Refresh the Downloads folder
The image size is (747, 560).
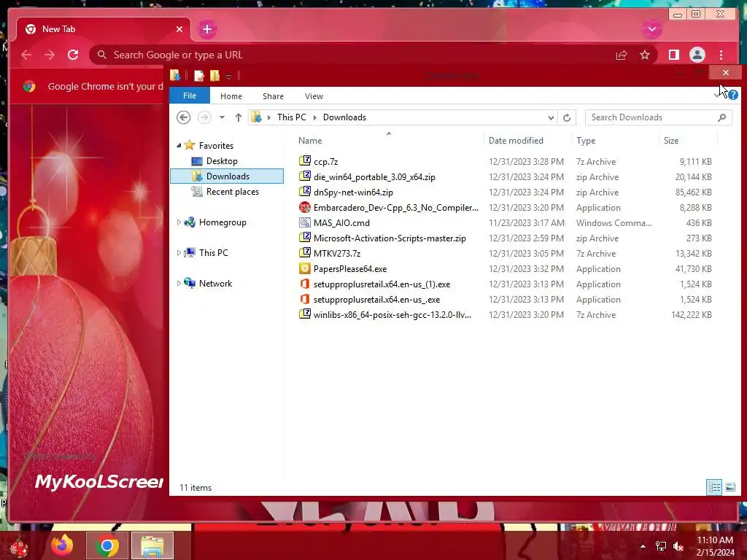566,117
